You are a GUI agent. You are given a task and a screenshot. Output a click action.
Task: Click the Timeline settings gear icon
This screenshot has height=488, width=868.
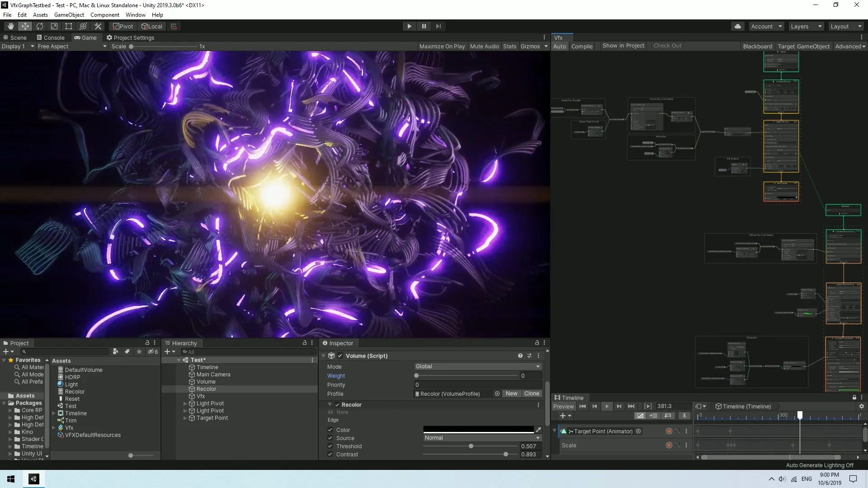[862, 406]
